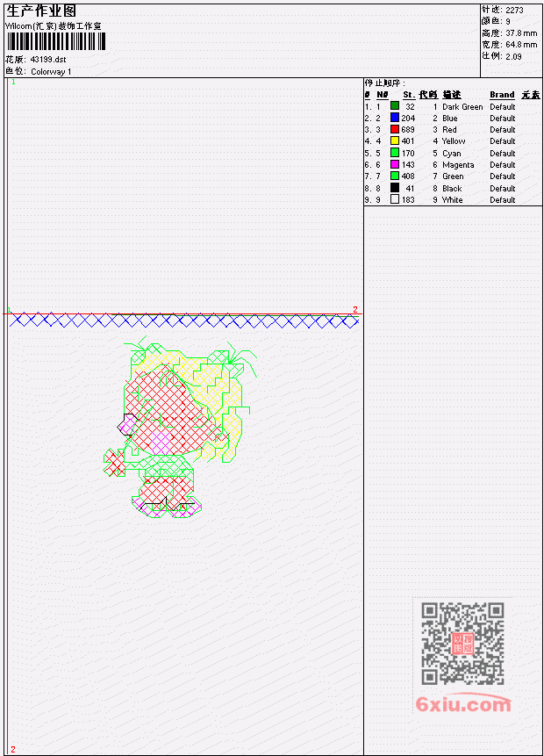Viewport: 544px width, 756px height.
Task: Click the Cyan row color swatch
Action: coord(395,153)
